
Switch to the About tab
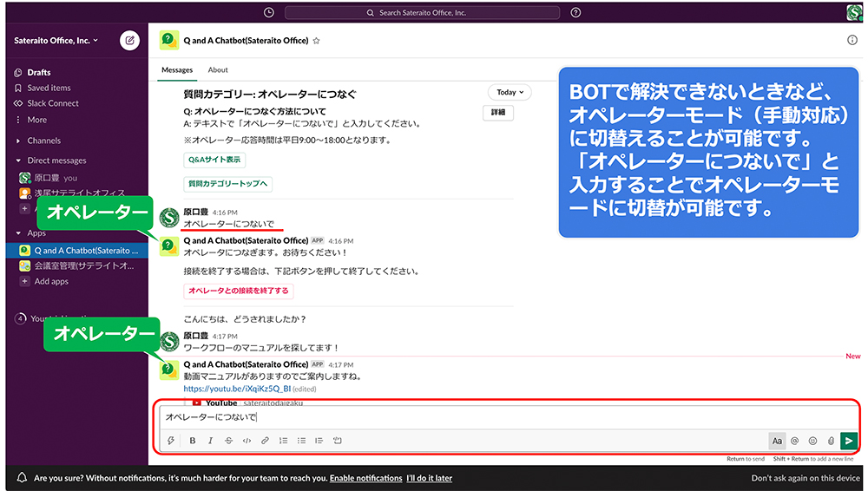pos(218,70)
